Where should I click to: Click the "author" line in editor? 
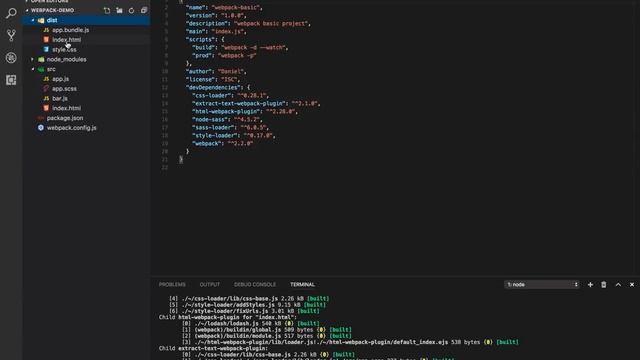point(216,71)
